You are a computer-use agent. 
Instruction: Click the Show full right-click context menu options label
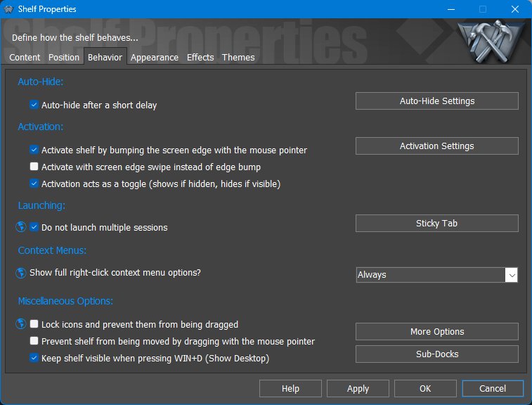(115, 273)
